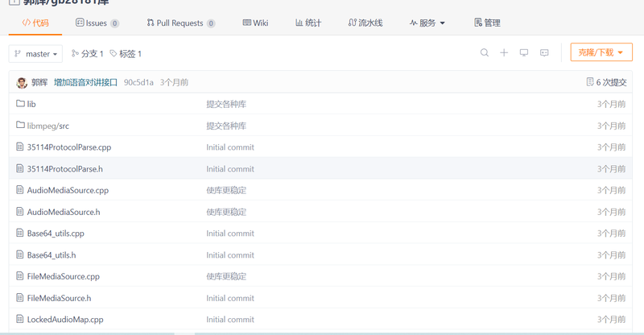Open the 克隆/下载 clone download button

601,52
